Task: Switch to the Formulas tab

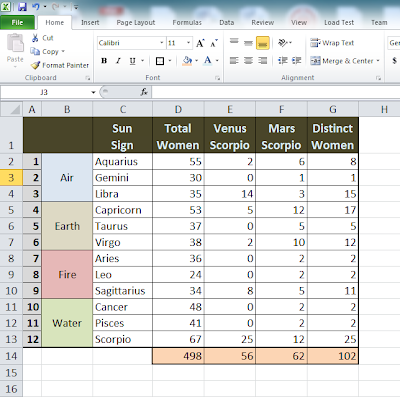Action: (x=187, y=22)
